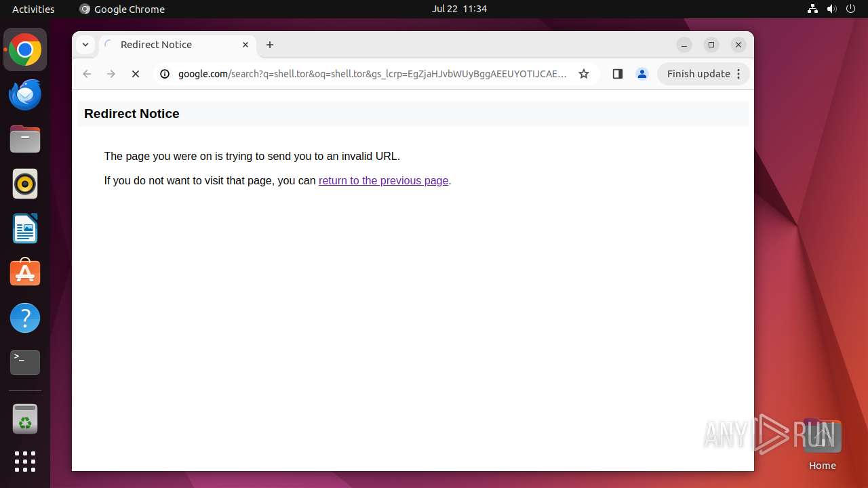The height and width of the screenshot is (488, 868).
Task: Open LibreOffice Writer from the dock
Action: 25,228
